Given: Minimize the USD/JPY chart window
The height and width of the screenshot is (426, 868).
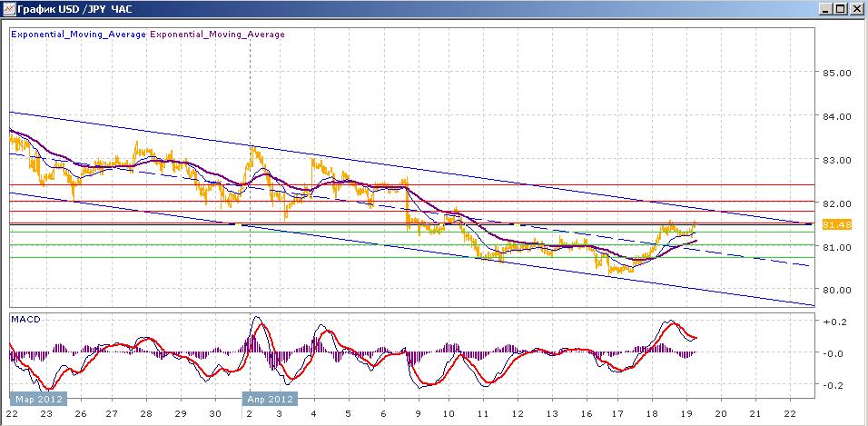Looking at the screenshot, I should coord(826,9).
